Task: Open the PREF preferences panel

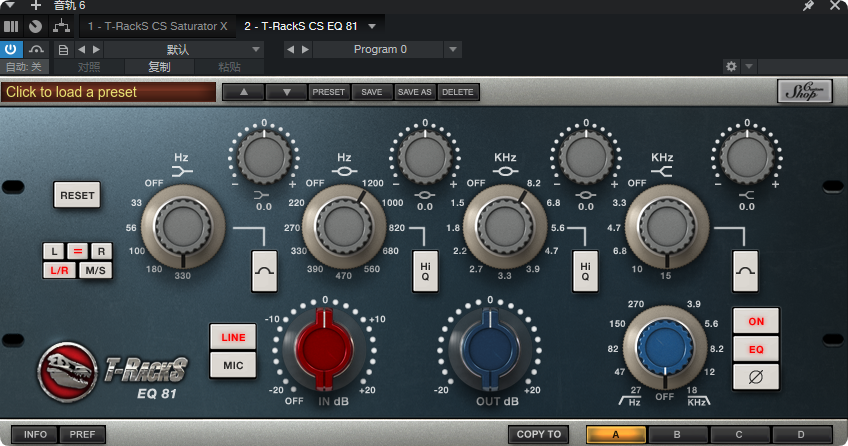Action: 82,435
